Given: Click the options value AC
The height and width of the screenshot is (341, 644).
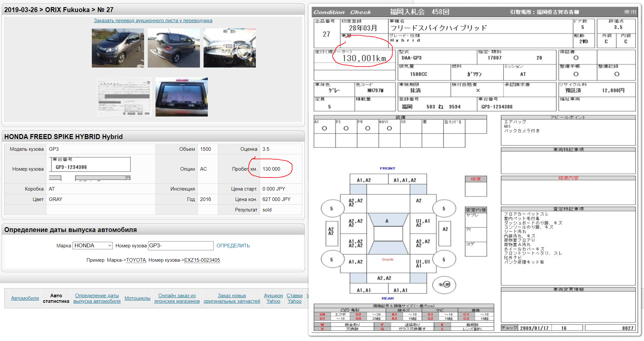Looking at the screenshot, I should [x=203, y=169].
